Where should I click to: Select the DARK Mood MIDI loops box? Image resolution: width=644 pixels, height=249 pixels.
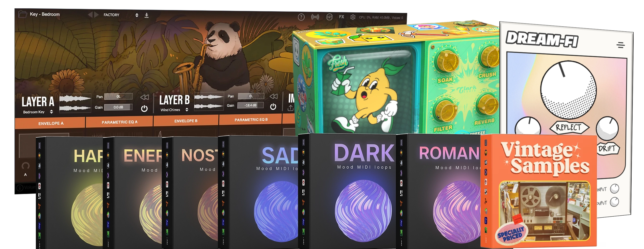coord(347,191)
